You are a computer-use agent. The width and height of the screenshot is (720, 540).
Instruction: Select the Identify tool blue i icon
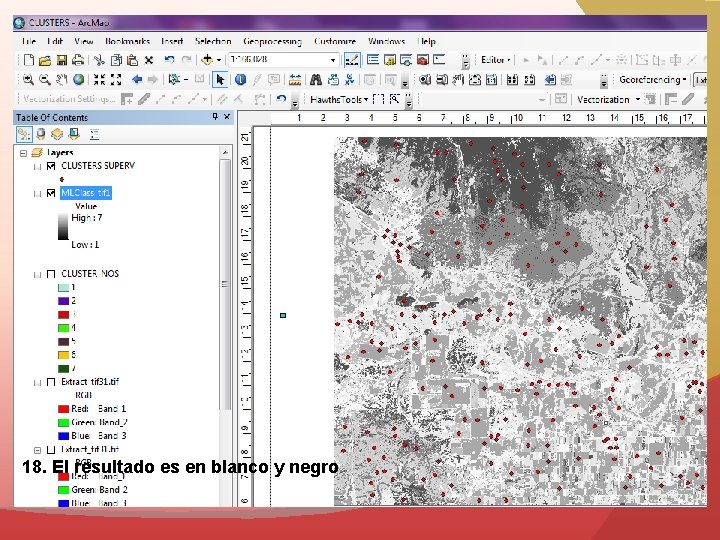tap(240, 79)
